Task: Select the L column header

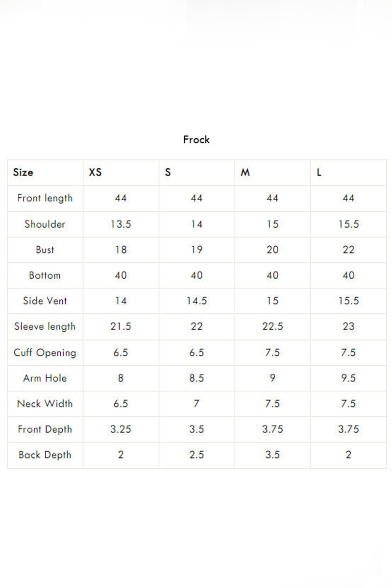Action: pos(348,173)
